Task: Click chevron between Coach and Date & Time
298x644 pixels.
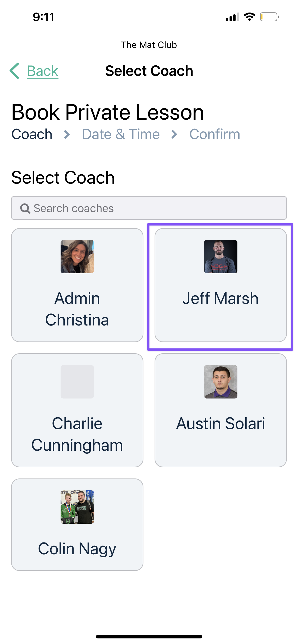Action: click(67, 134)
